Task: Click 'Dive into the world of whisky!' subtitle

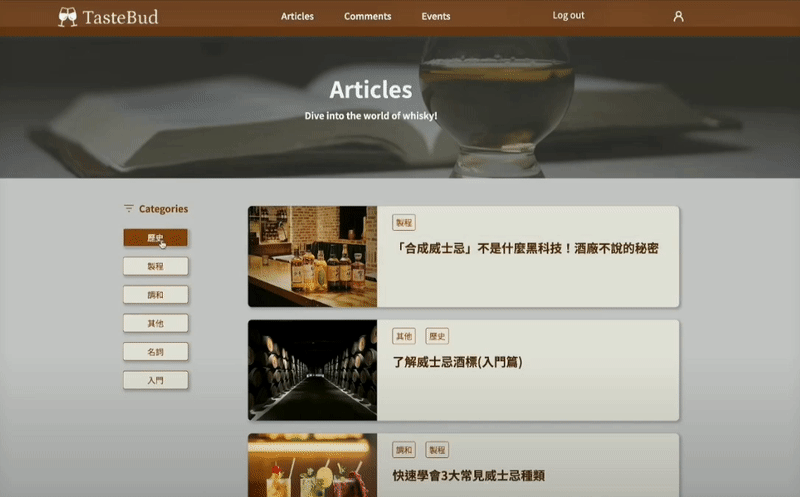Action: pos(371,116)
